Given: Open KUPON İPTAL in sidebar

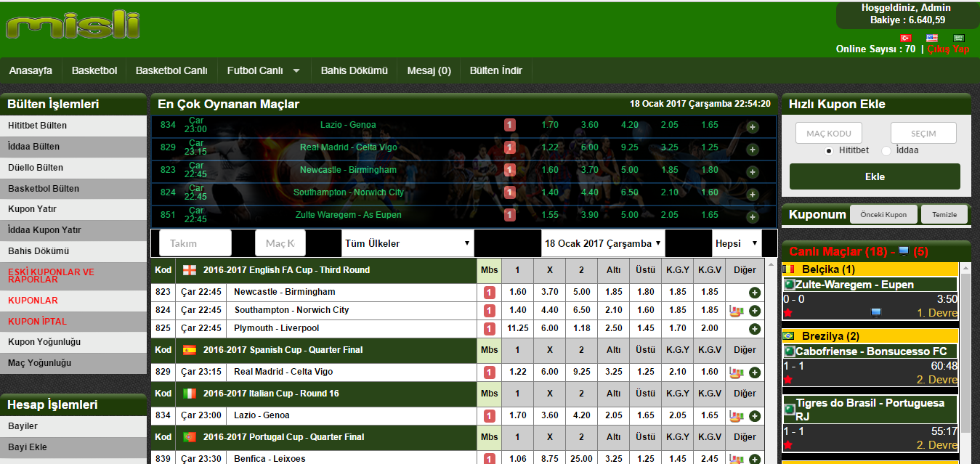Looking at the screenshot, I should coord(73,321).
